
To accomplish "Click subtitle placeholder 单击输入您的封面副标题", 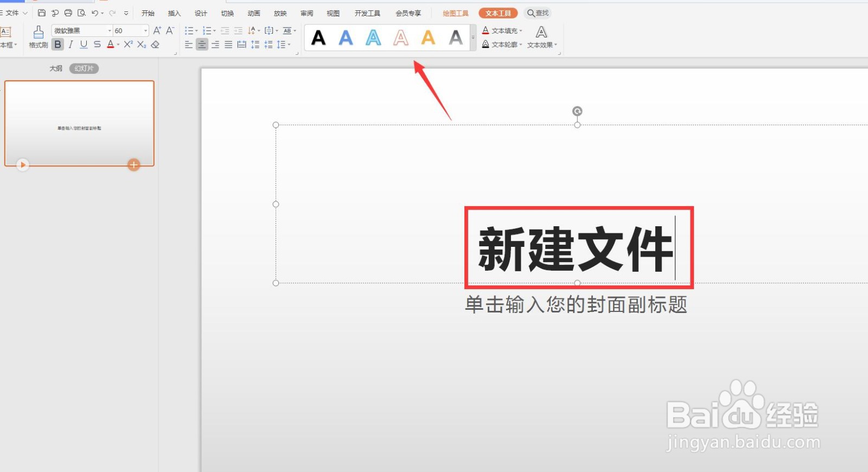I will [576, 305].
